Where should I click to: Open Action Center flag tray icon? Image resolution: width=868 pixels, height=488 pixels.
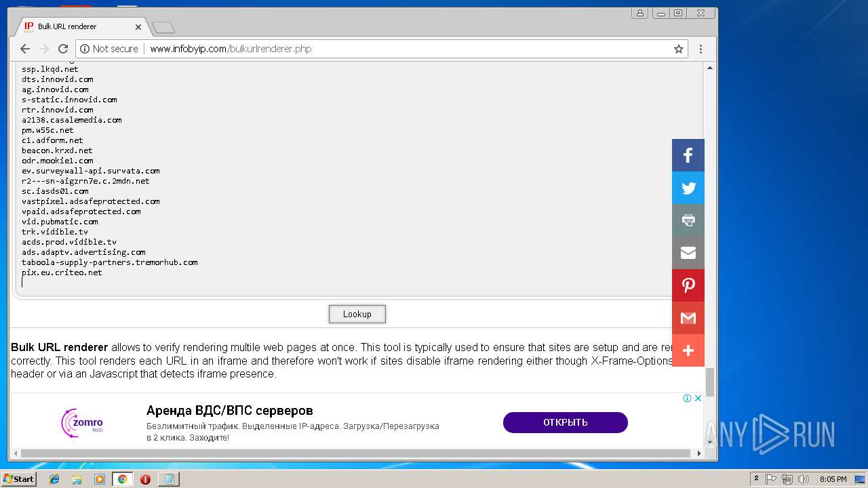pyautogui.click(x=771, y=479)
